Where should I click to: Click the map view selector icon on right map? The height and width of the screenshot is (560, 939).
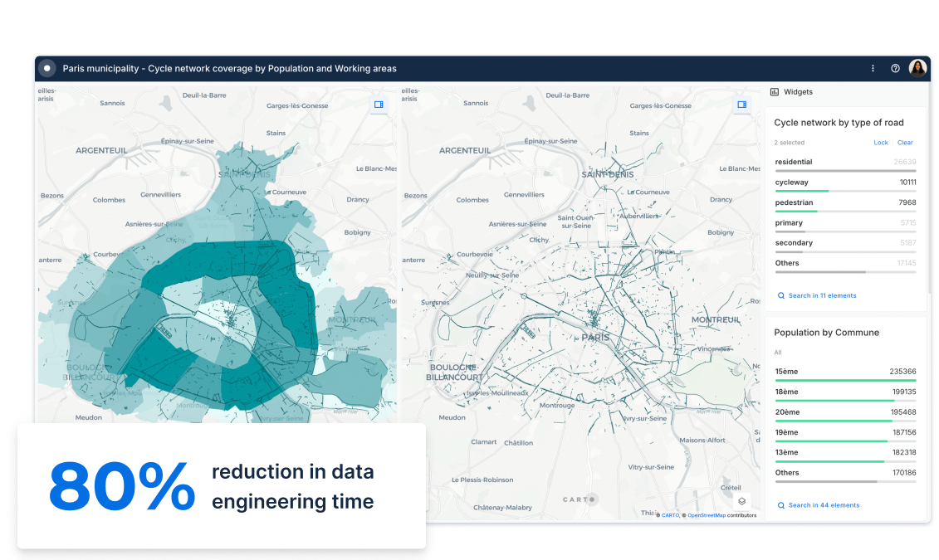[741, 105]
